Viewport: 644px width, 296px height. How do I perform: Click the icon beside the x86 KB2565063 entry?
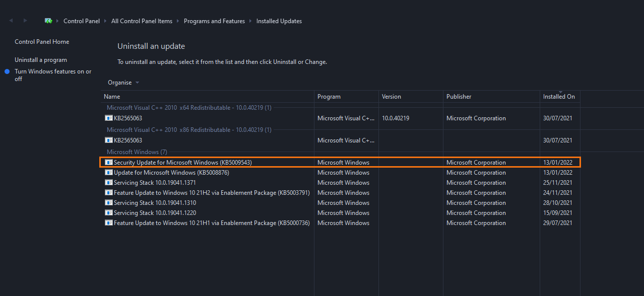point(109,140)
